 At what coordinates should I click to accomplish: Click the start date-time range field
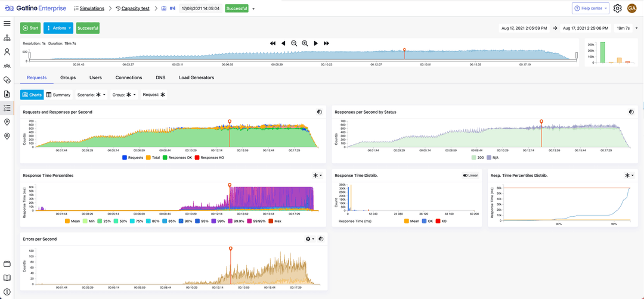(x=524, y=28)
